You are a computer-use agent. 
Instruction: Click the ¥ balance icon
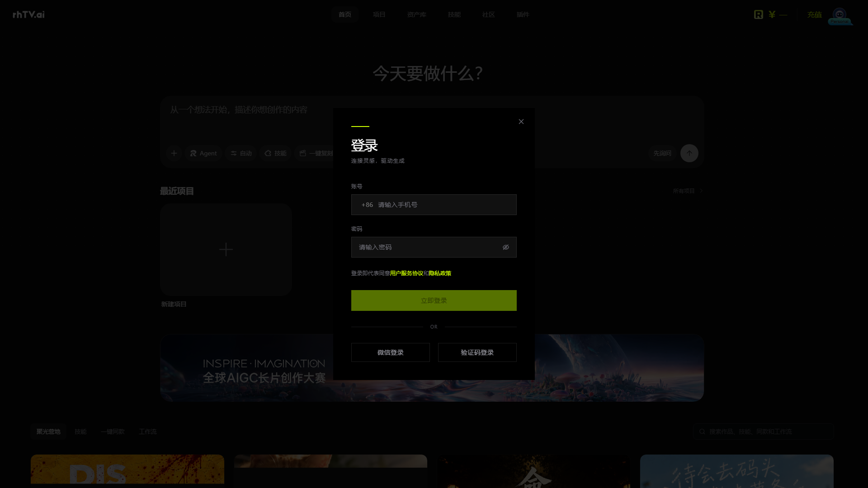click(x=772, y=14)
